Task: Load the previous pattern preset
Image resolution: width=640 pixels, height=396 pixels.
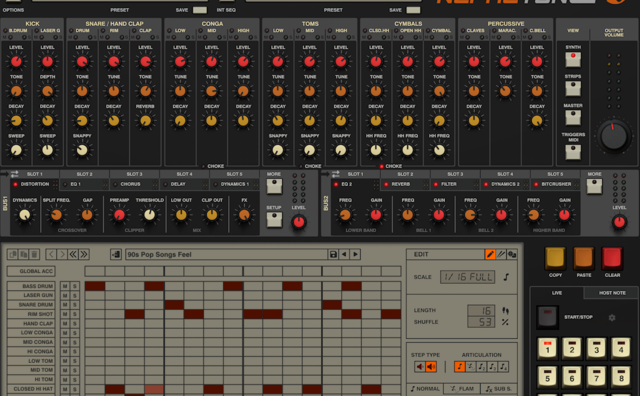Action: [x=344, y=254]
